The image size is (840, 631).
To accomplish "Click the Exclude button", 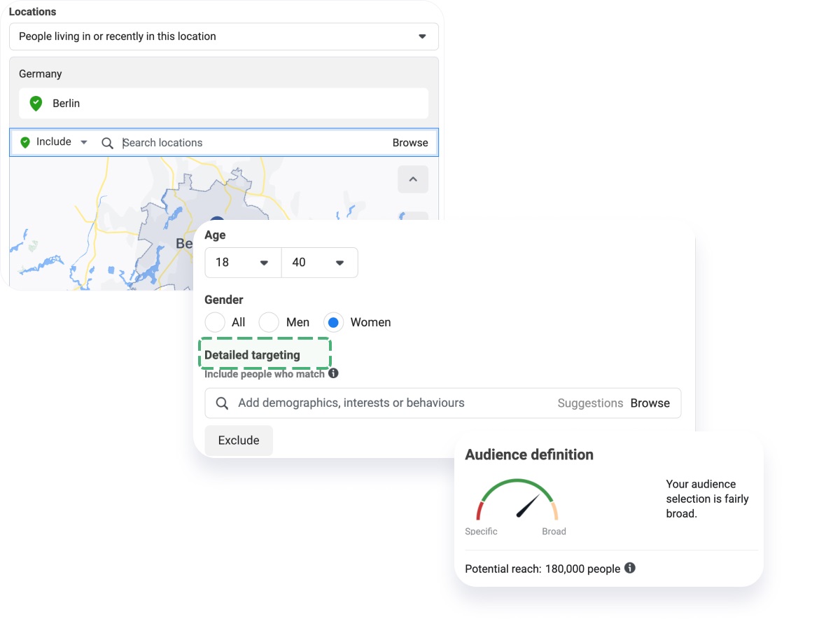I will pos(239,441).
